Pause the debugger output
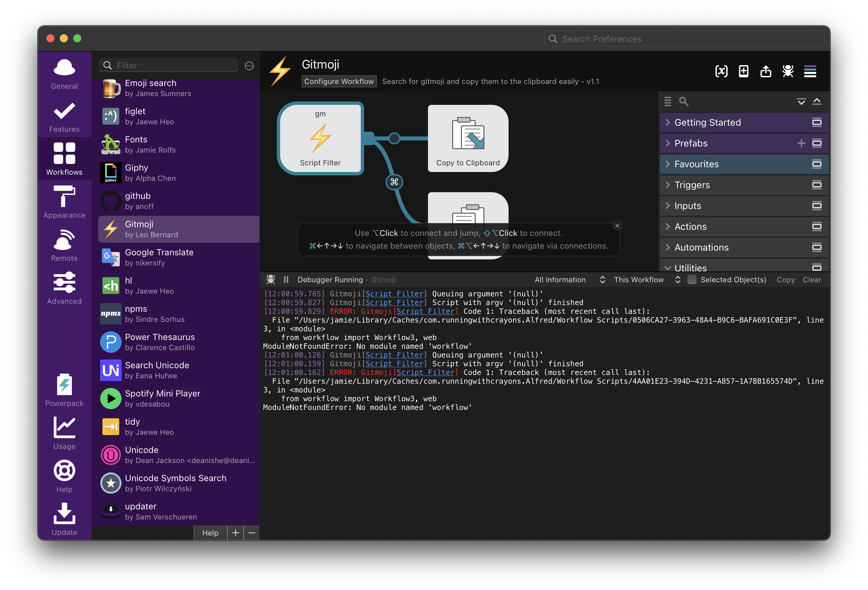 click(286, 280)
